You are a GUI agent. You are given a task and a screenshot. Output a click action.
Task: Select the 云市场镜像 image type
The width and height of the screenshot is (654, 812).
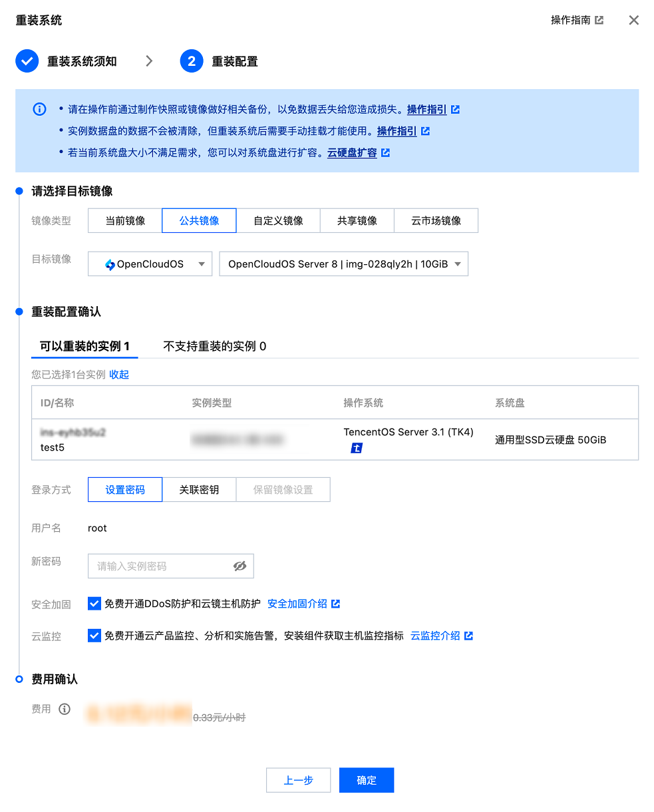(436, 221)
